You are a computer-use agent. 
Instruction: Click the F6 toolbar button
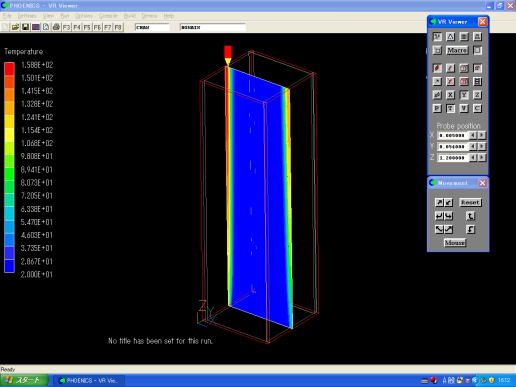click(97, 27)
